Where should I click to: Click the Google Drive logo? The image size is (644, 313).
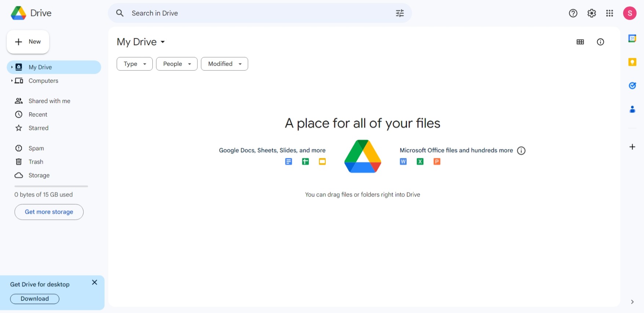tap(19, 13)
